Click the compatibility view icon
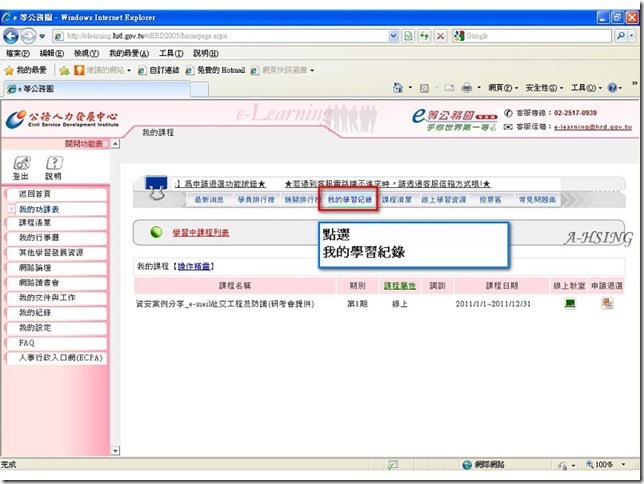644x484 pixels. (408, 36)
